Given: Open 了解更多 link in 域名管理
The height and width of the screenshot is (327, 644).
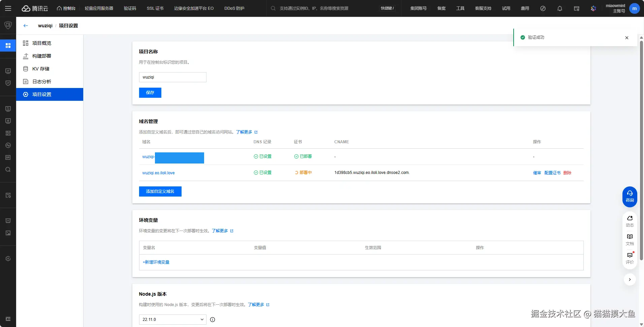Looking at the screenshot, I should [247, 132].
